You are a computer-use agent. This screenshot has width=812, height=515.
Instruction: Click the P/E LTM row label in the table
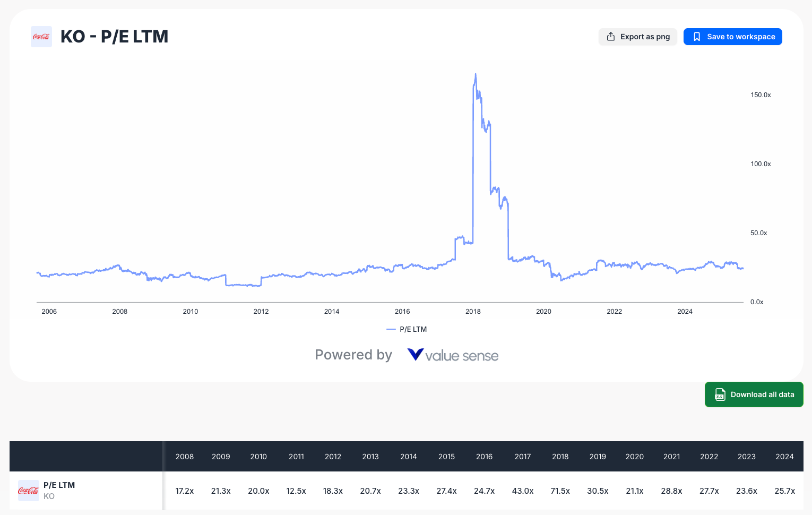tap(60, 485)
